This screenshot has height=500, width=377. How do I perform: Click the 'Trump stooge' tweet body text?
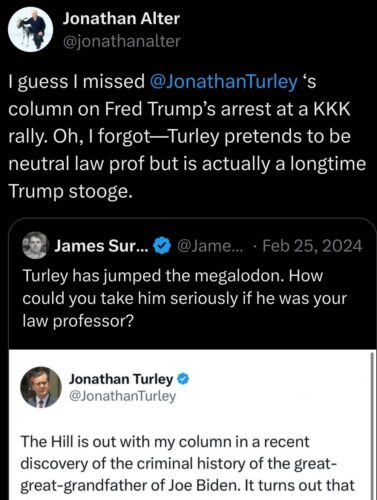coord(187,136)
